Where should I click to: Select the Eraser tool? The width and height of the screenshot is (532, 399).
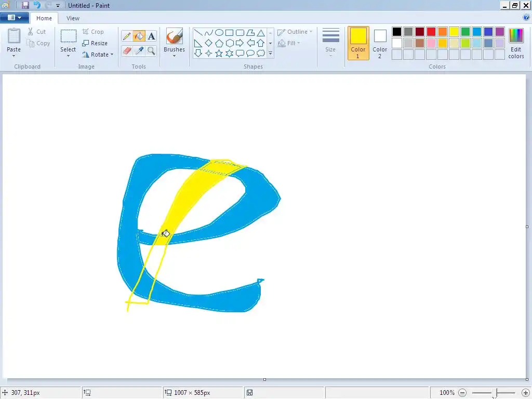click(127, 51)
